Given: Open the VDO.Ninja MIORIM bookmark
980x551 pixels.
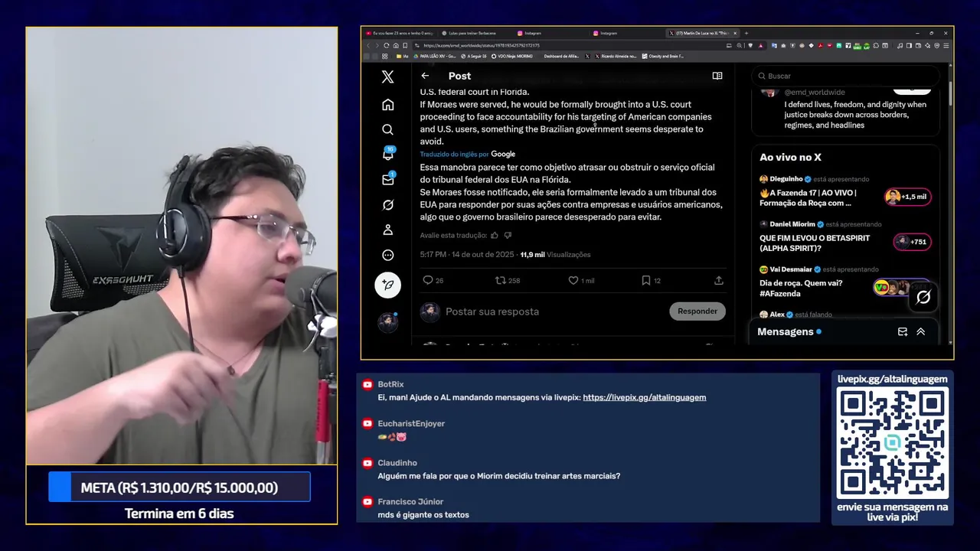Looking at the screenshot, I should click(511, 56).
